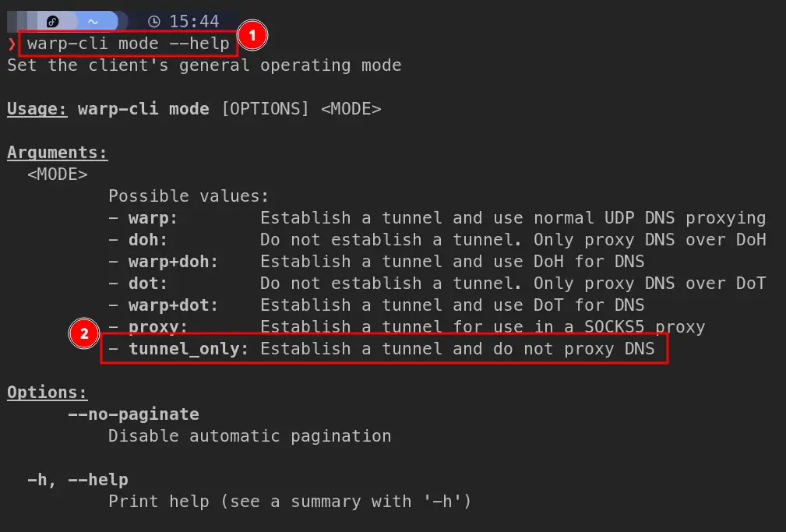Click the doh mode value
Image resolution: width=786 pixels, height=532 pixels.
click(x=148, y=240)
